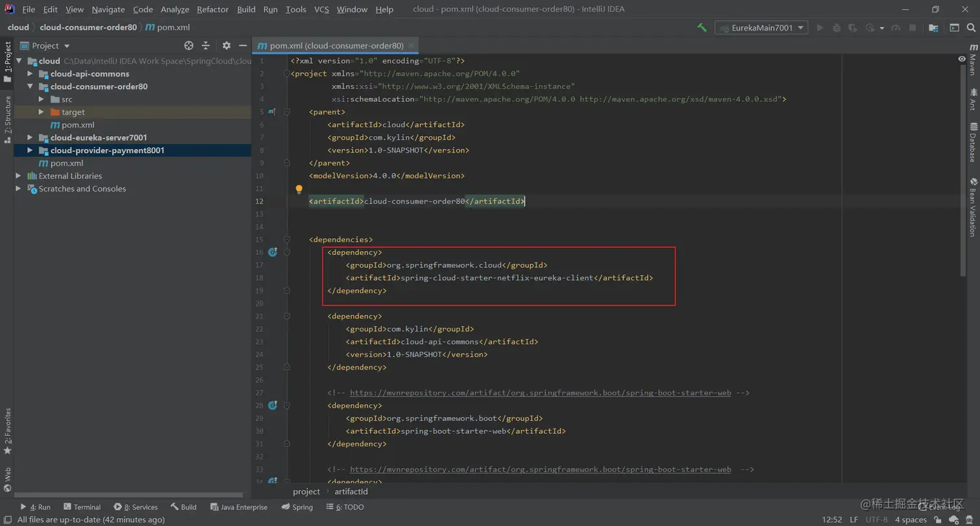Open the mvnrepository link on line 27
Viewport: 980px width, 526px height.
[x=541, y=393]
